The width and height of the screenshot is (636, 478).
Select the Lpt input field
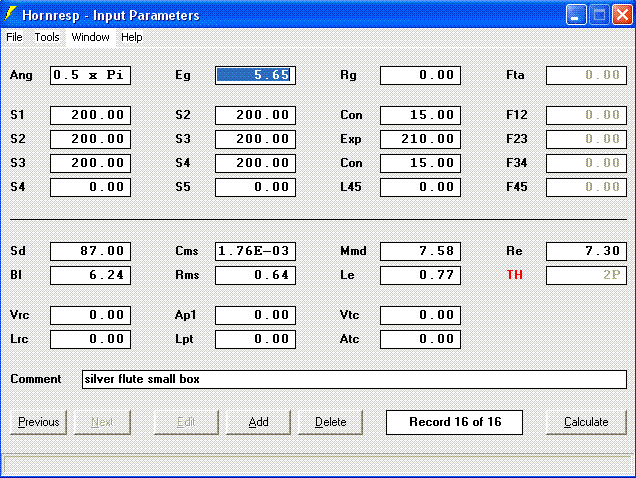tap(256, 339)
